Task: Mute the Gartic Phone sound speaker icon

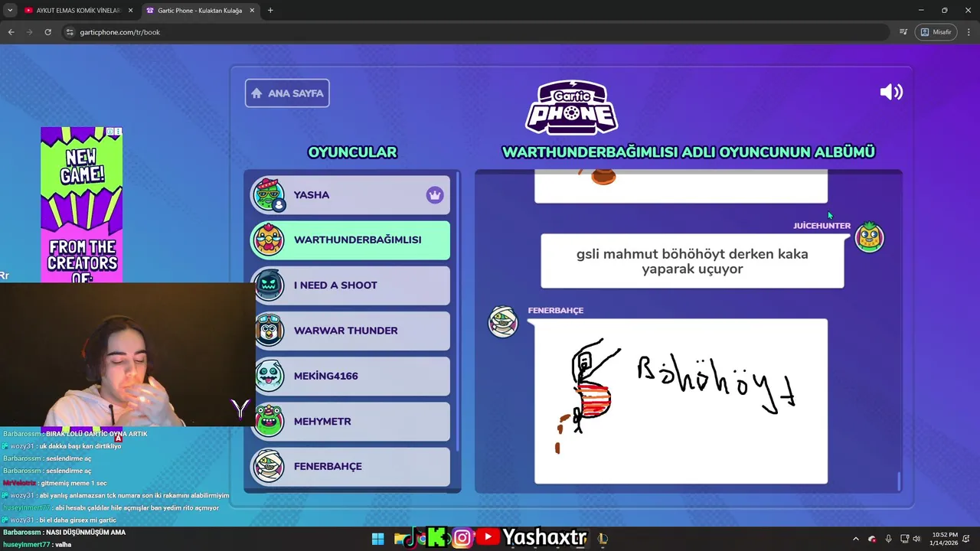Action: 891,93
